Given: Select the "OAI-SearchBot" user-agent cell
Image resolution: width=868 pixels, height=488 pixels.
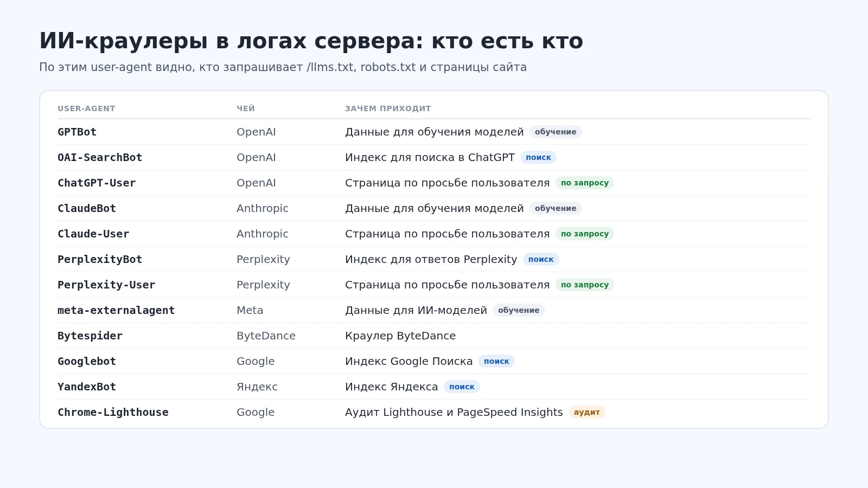Looking at the screenshot, I should click(100, 157).
